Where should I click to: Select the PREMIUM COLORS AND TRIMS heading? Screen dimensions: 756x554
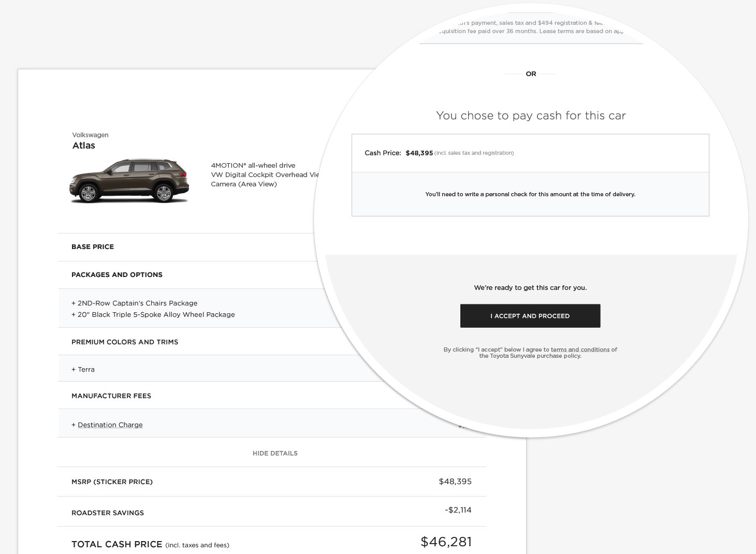click(x=125, y=342)
